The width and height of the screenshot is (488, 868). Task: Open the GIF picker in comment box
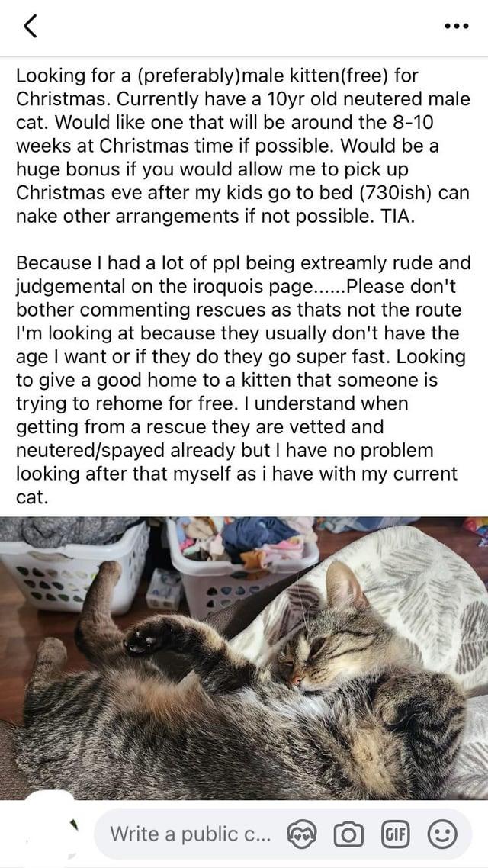click(395, 834)
